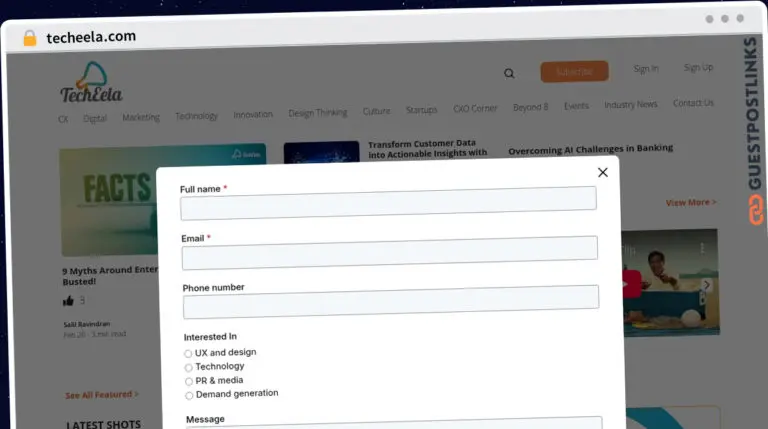Choose the PR & media radio button
The width and height of the screenshot is (768, 429).
coord(189,381)
